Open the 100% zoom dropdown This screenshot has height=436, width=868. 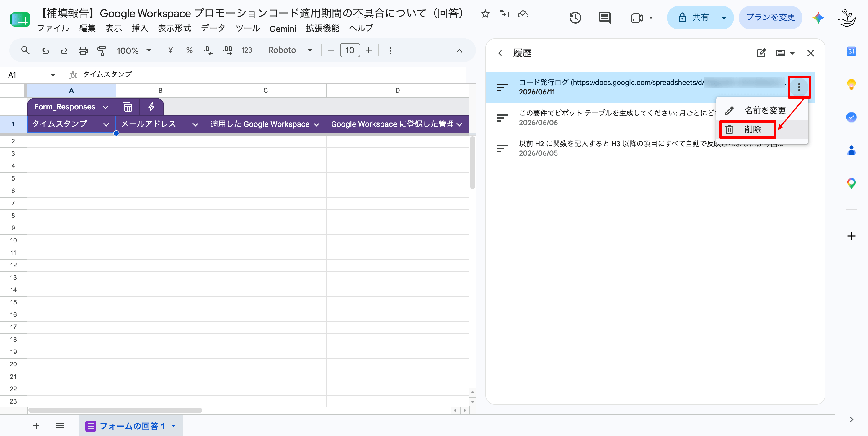tap(134, 50)
